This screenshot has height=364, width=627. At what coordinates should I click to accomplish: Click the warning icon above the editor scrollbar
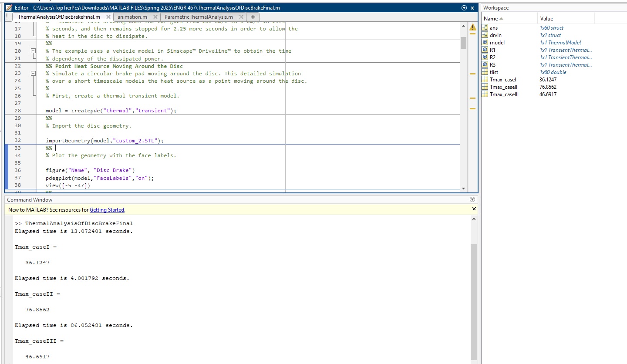click(473, 27)
